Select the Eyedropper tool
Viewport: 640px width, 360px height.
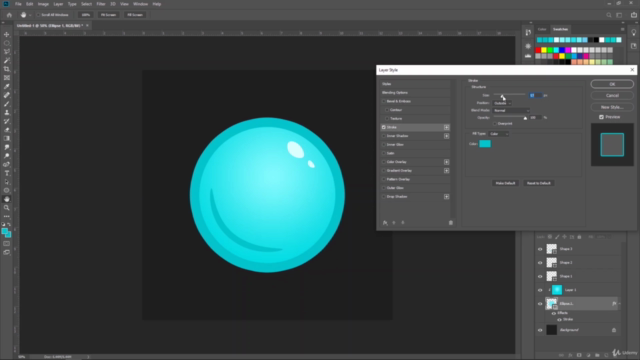tap(7, 87)
